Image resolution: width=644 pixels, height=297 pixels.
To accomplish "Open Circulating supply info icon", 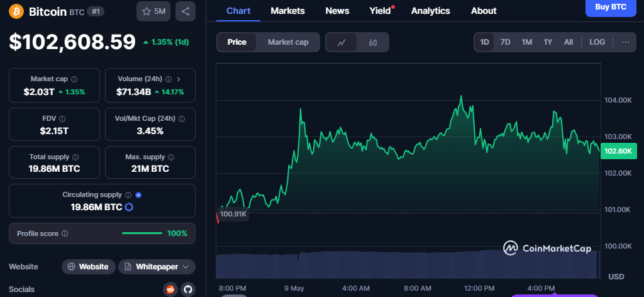I will 128,194.
